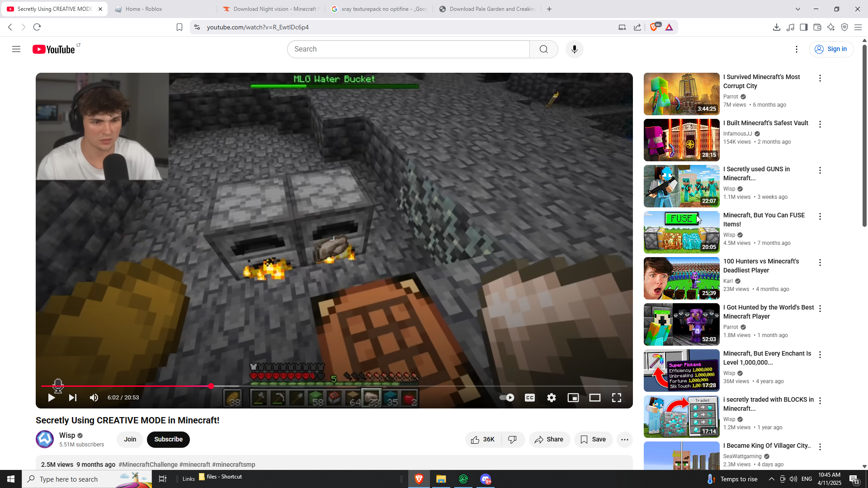Expand the browser tab list chevron
The image size is (868, 488).
point(797,9)
